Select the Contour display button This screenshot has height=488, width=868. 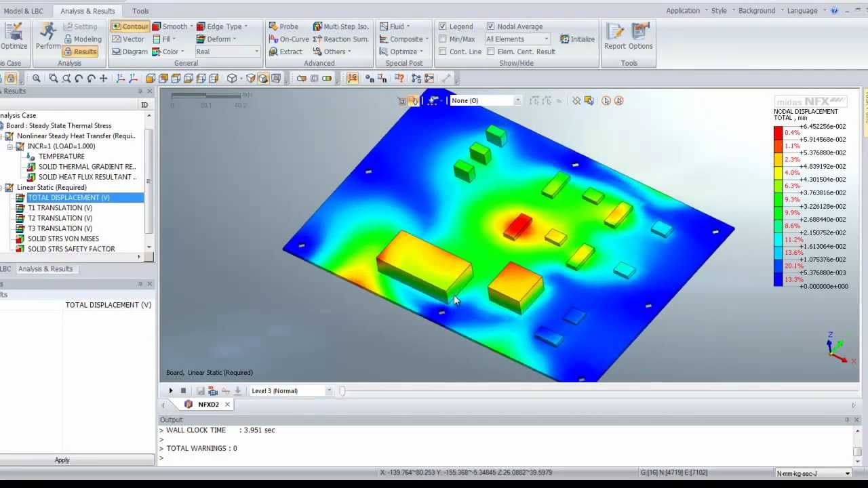pos(130,26)
